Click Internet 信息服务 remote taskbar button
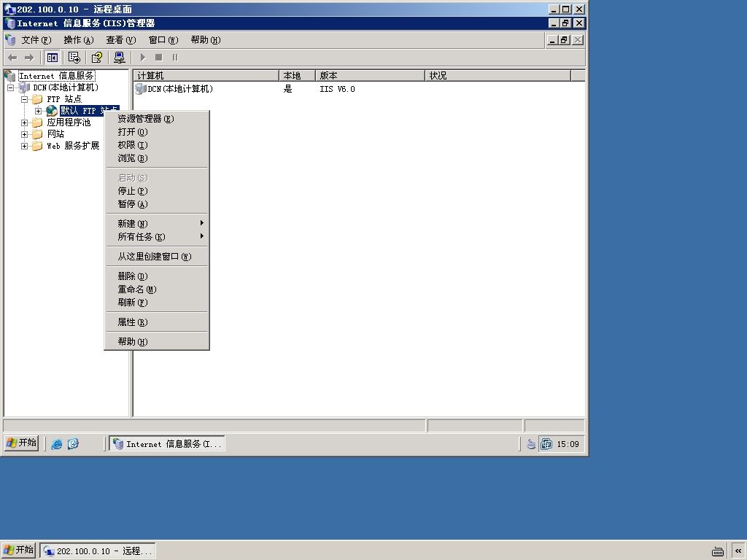Screen dimensions: 747x560 167,444
